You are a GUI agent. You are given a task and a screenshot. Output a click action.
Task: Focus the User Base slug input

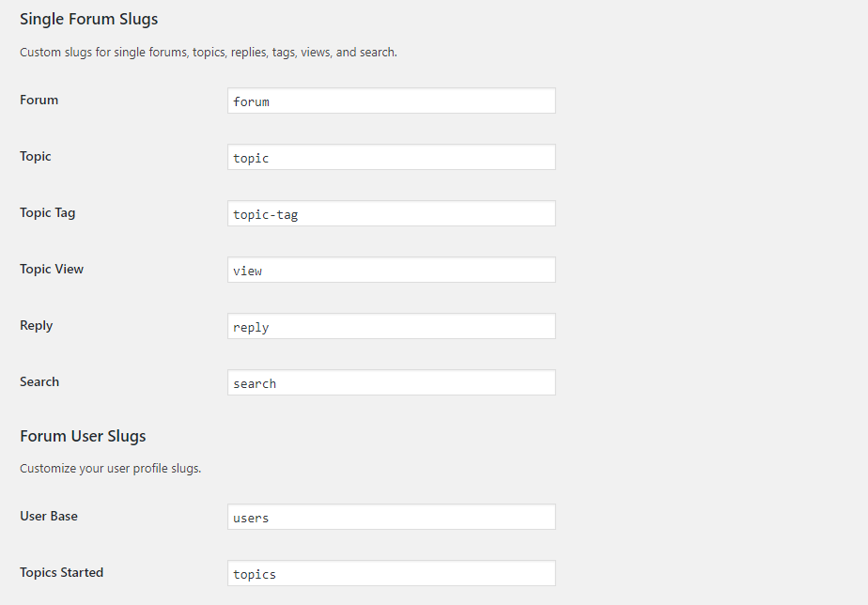pyautogui.click(x=391, y=518)
